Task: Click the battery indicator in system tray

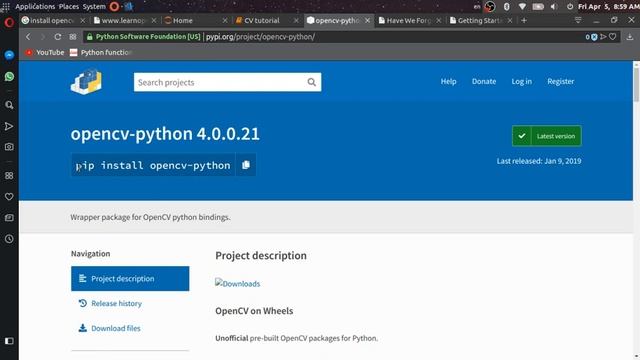Action: coord(538,7)
